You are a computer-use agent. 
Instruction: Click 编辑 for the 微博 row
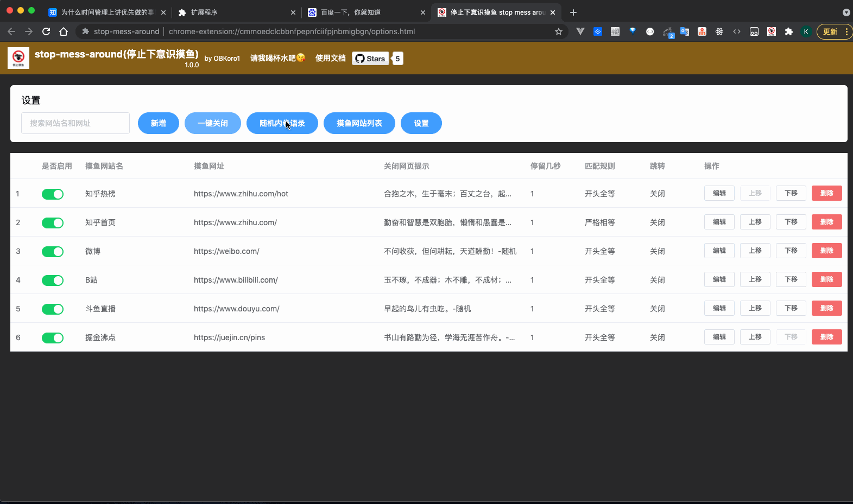tap(719, 251)
